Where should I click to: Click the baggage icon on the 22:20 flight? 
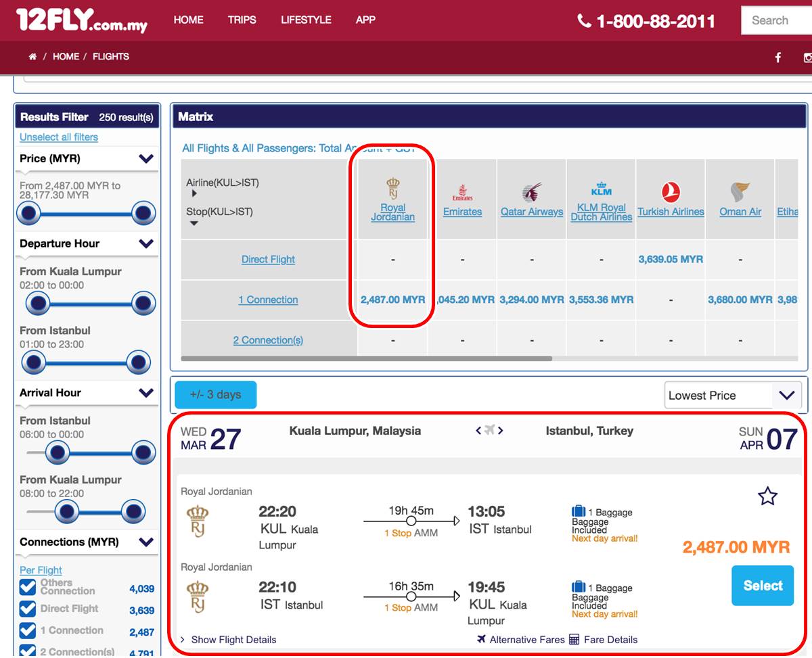579,512
